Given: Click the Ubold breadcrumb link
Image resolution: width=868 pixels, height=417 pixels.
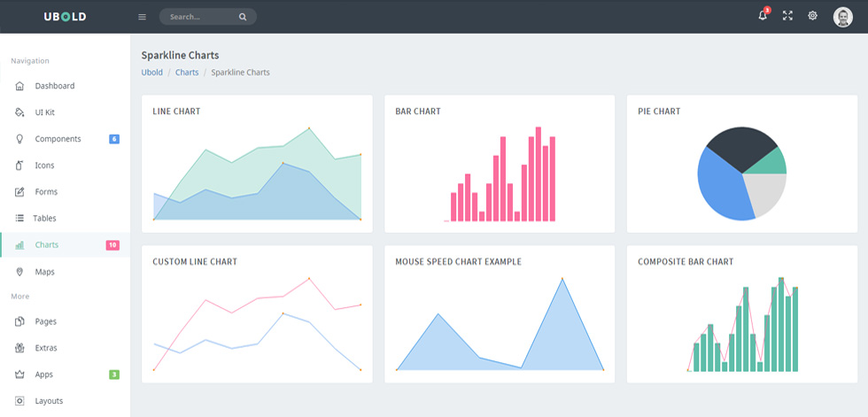Looking at the screenshot, I should tap(151, 73).
